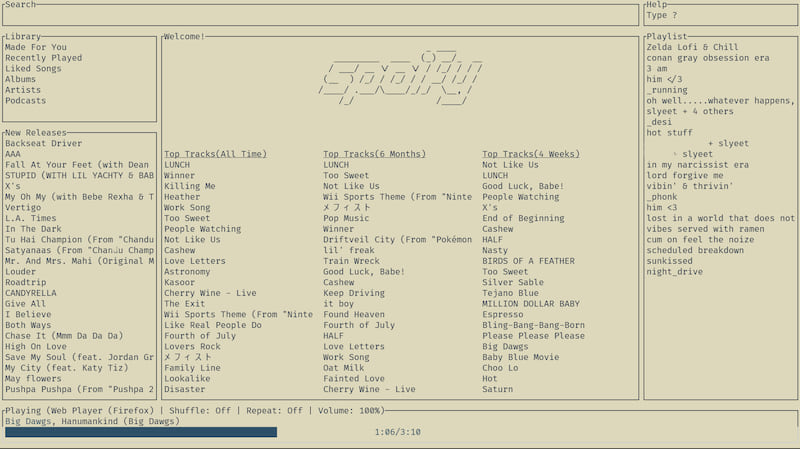
Task: Select 'AAA' in New Releases
Action: [13, 154]
